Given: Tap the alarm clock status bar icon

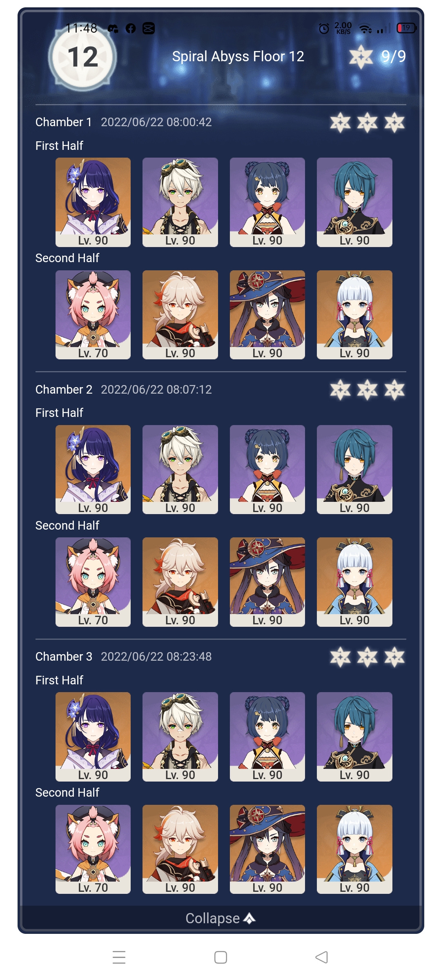Looking at the screenshot, I should tap(324, 28).
